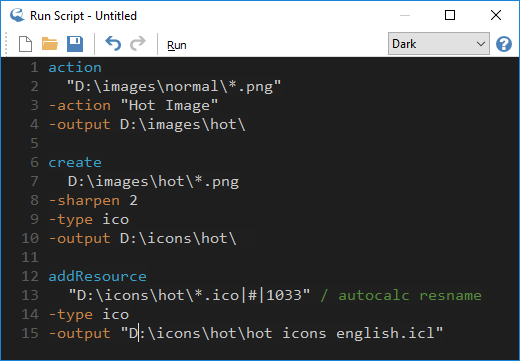Click the '-output' option on line 4
Image resolution: width=520 pixels, height=361 pixels.
click(80, 125)
